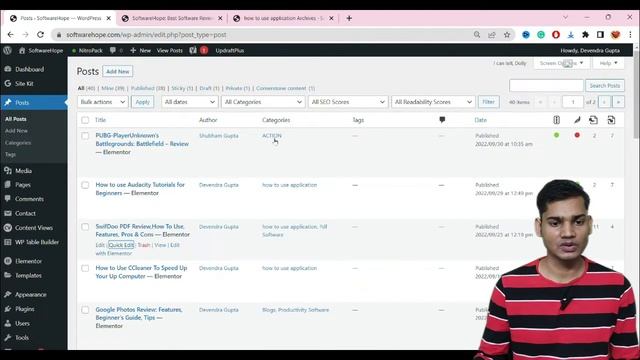Sort posts by the Date column

(x=480, y=120)
